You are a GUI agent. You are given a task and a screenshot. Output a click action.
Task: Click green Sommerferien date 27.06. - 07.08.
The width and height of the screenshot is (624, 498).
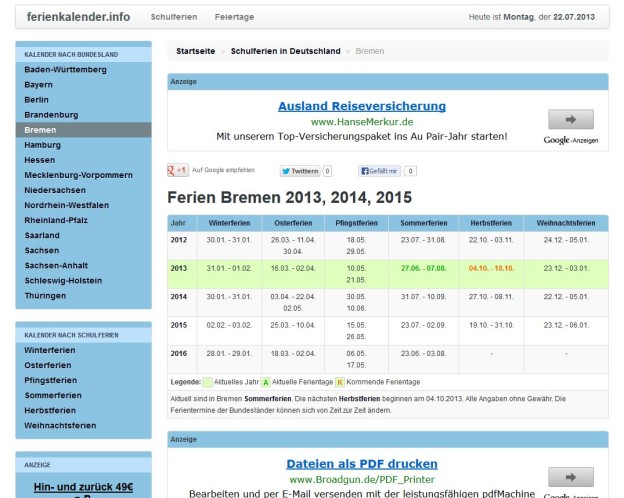pyautogui.click(x=423, y=268)
